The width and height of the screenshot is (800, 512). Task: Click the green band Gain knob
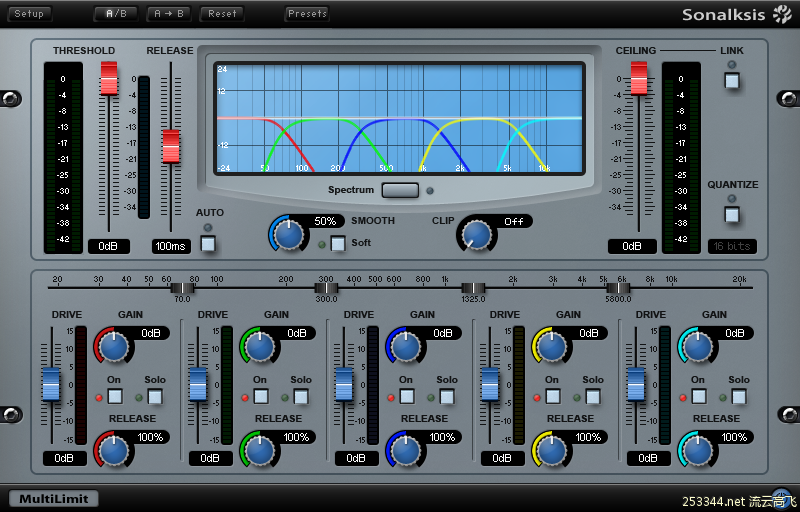(260, 347)
